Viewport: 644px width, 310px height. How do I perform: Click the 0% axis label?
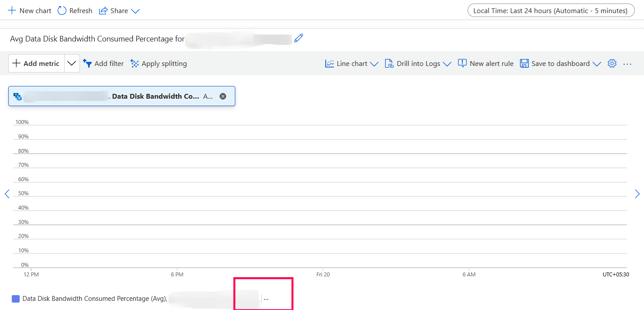[x=25, y=265]
